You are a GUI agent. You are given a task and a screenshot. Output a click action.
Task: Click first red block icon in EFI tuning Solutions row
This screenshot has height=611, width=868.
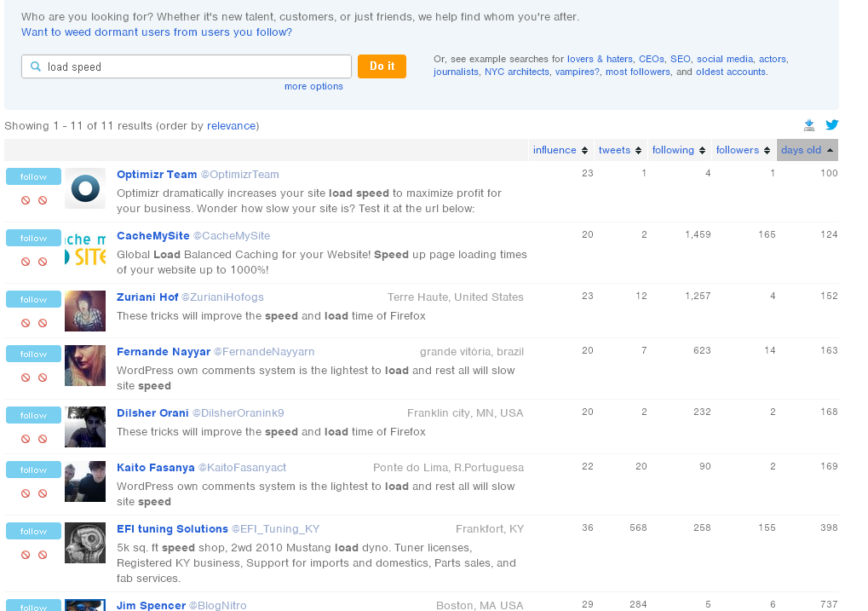(26, 555)
